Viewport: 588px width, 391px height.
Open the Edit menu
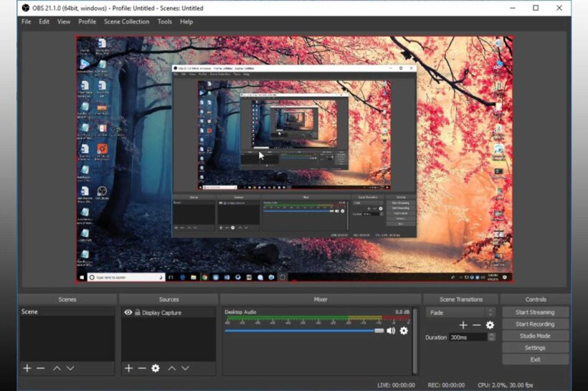44,22
